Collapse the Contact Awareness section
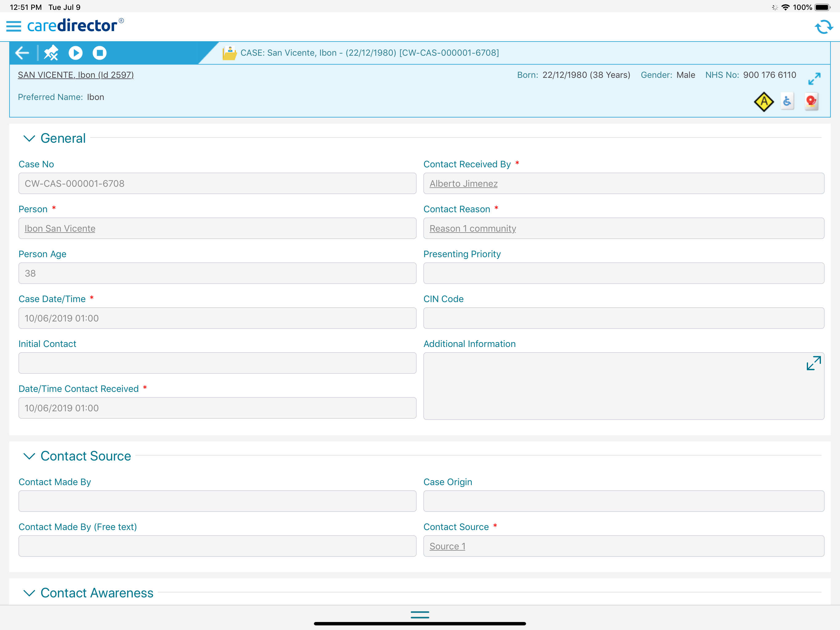The height and width of the screenshot is (630, 840). pyautogui.click(x=29, y=593)
